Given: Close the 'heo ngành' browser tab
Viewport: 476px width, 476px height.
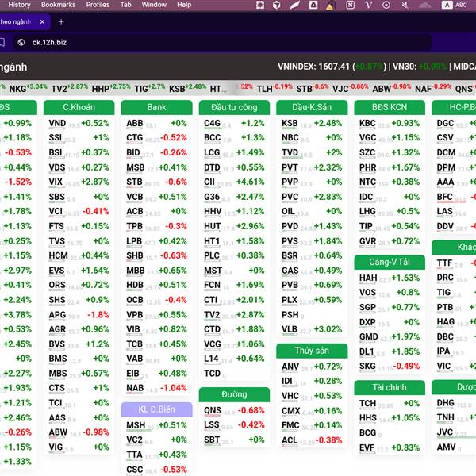Looking at the screenshot, I should (x=42, y=22).
